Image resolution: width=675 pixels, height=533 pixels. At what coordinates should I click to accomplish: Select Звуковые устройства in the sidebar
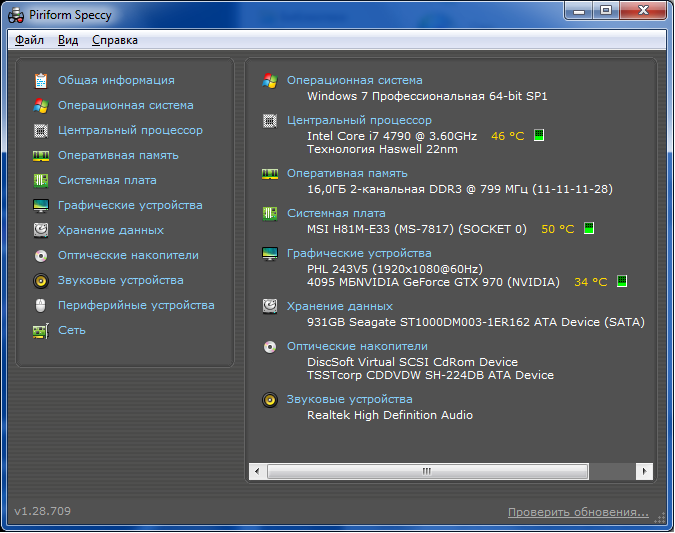click(121, 280)
